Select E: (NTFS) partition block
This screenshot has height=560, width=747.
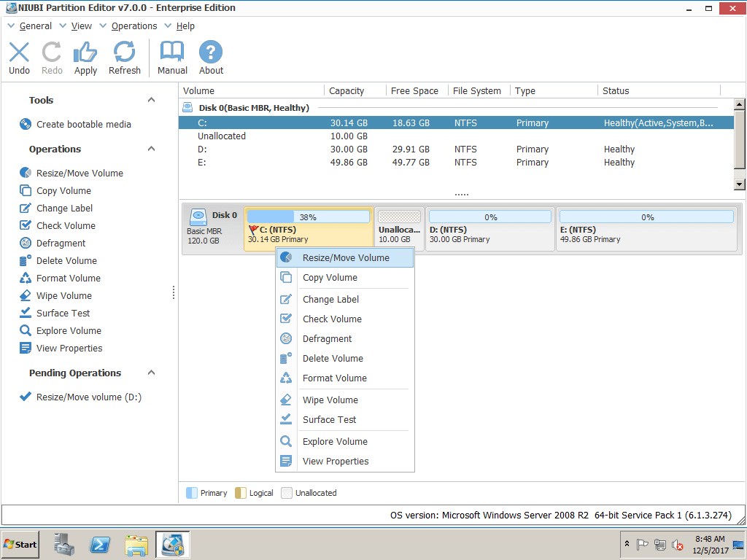tap(647, 229)
